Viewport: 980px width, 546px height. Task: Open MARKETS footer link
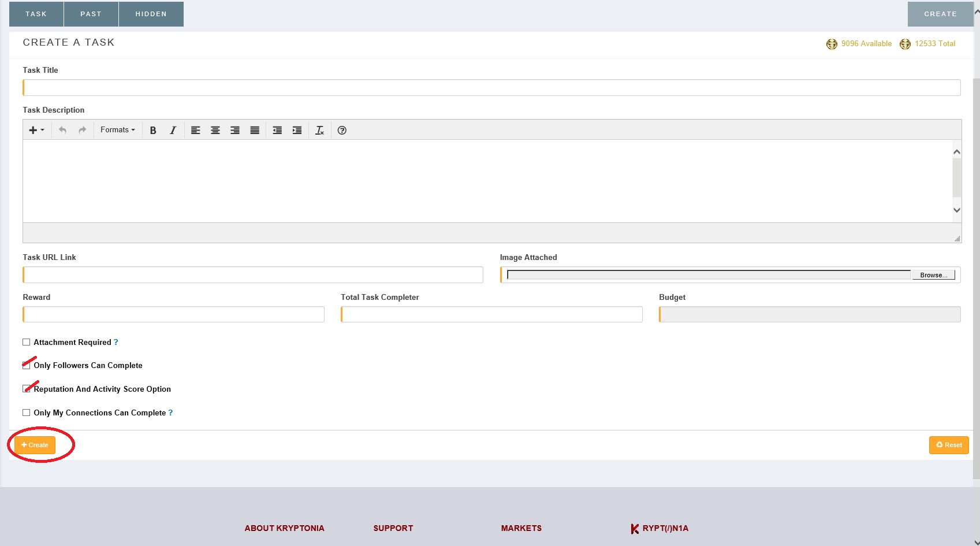coord(521,528)
